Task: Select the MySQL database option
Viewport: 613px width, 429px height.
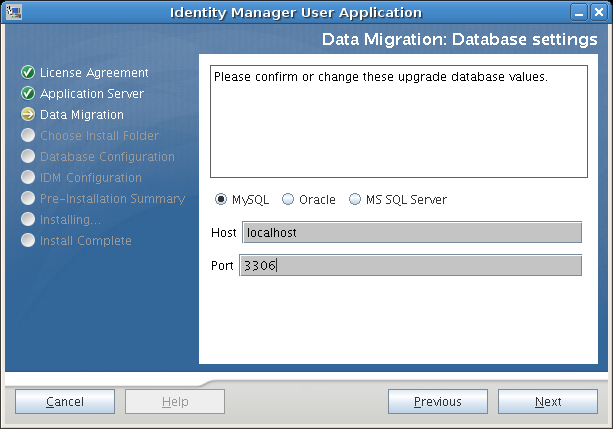Action: tap(221, 199)
